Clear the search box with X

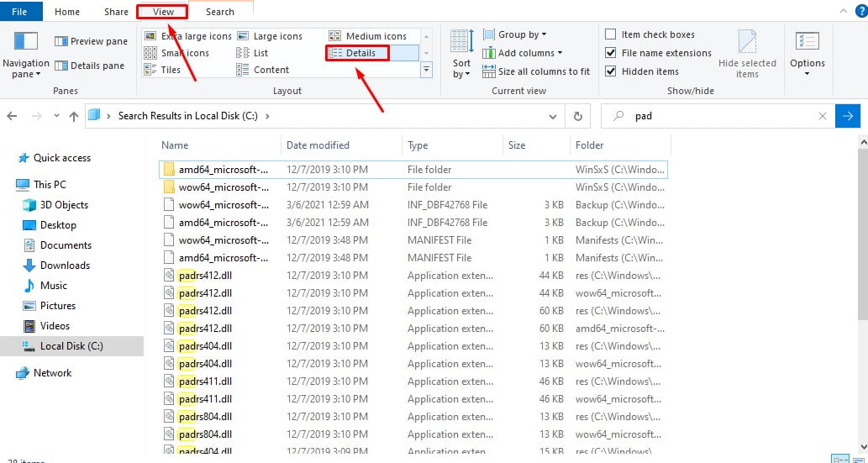coord(823,116)
